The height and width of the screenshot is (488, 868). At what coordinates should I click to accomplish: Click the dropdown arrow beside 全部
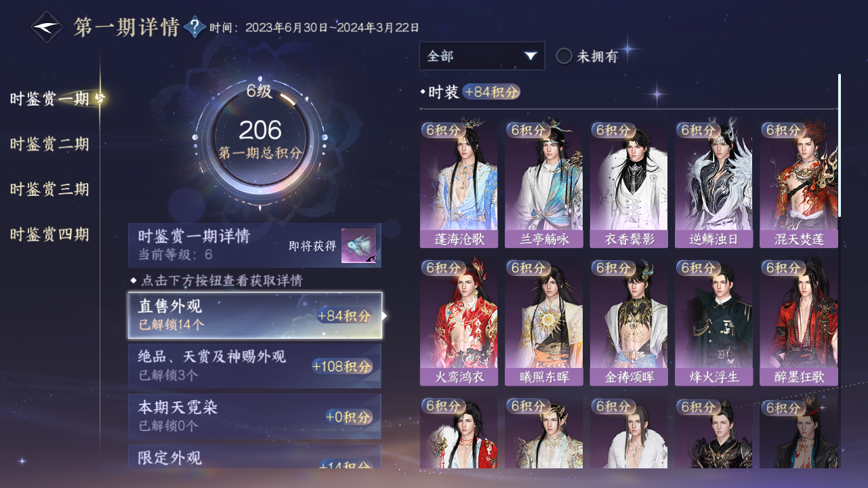coord(530,56)
